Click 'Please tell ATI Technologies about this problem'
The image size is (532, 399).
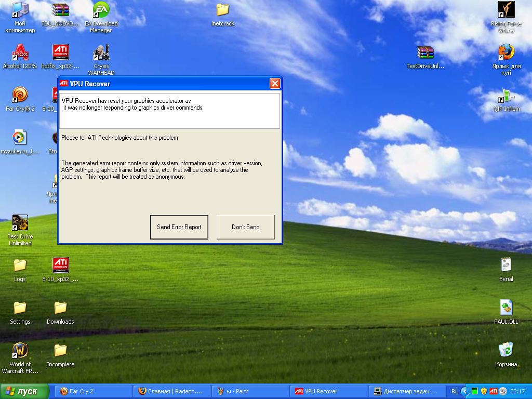119,138
